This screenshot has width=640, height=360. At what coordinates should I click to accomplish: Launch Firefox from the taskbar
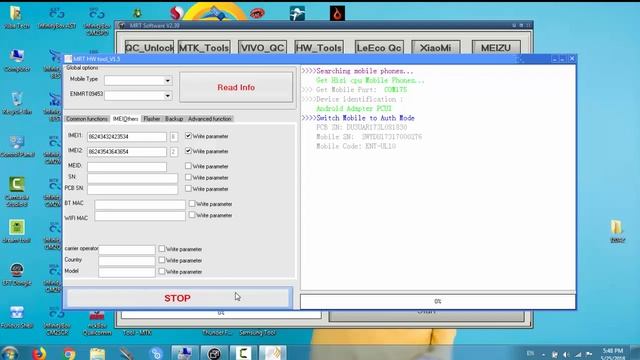(x=39, y=353)
